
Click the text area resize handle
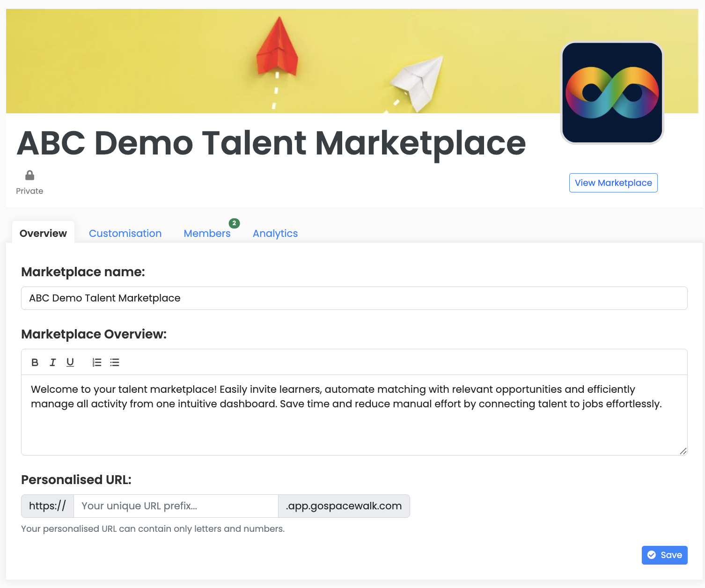(x=683, y=451)
